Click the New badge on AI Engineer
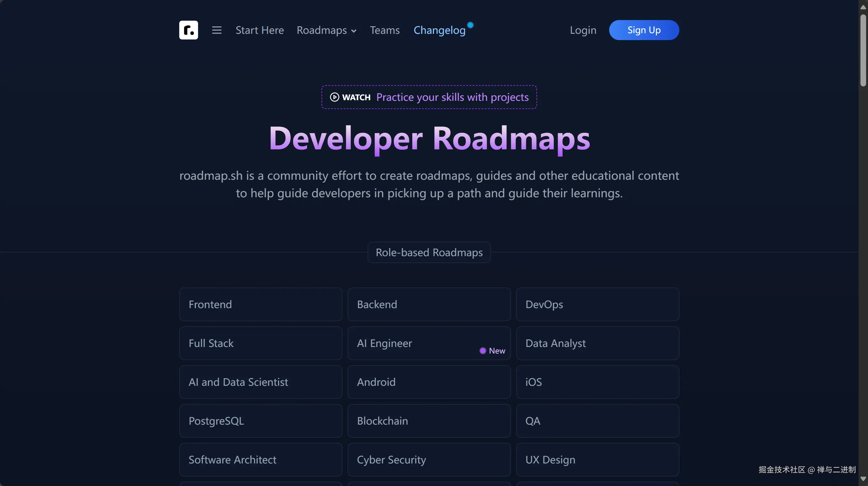868x486 pixels. point(492,350)
